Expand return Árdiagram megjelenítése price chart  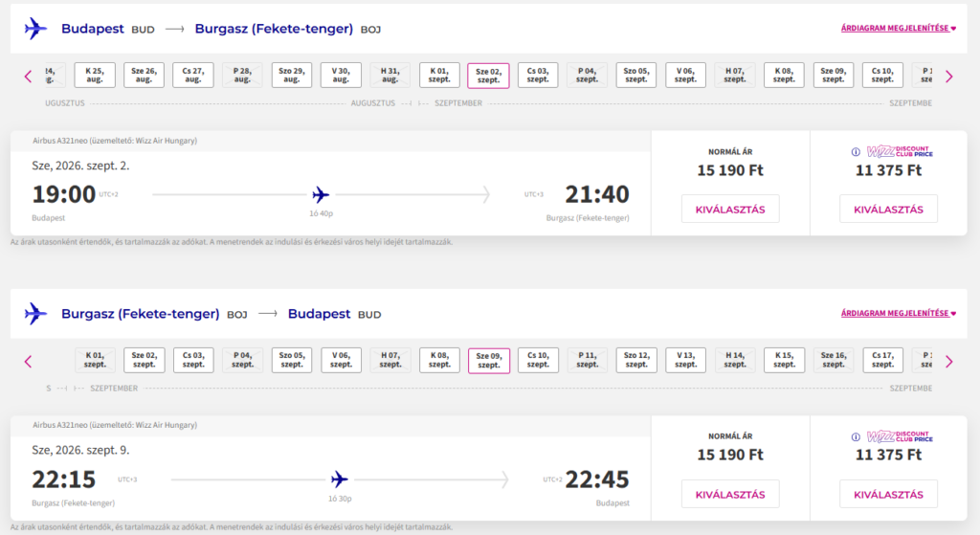tap(898, 313)
